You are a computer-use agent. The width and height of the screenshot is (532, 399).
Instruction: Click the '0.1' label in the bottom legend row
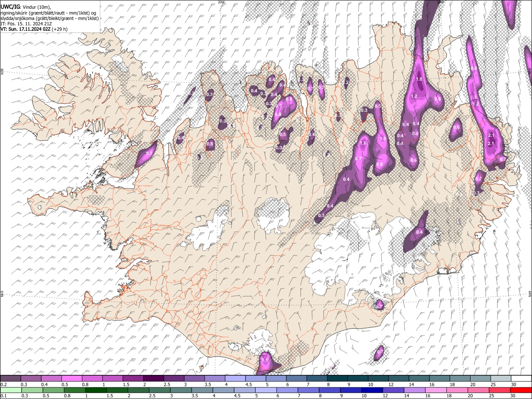[4, 396]
